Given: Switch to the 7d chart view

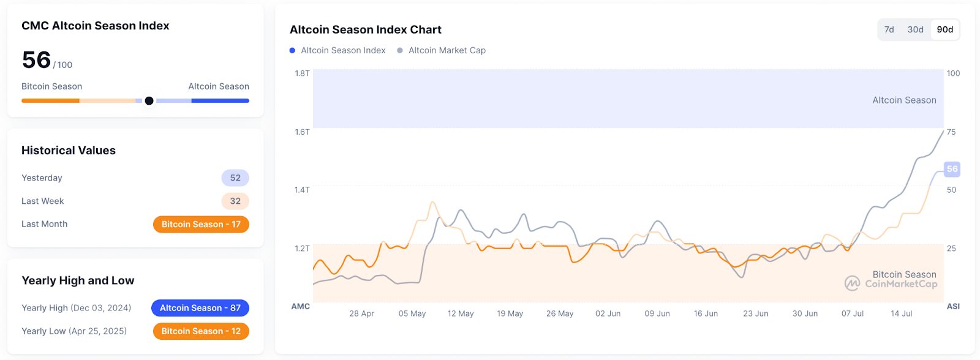Looking at the screenshot, I should [888, 29].
